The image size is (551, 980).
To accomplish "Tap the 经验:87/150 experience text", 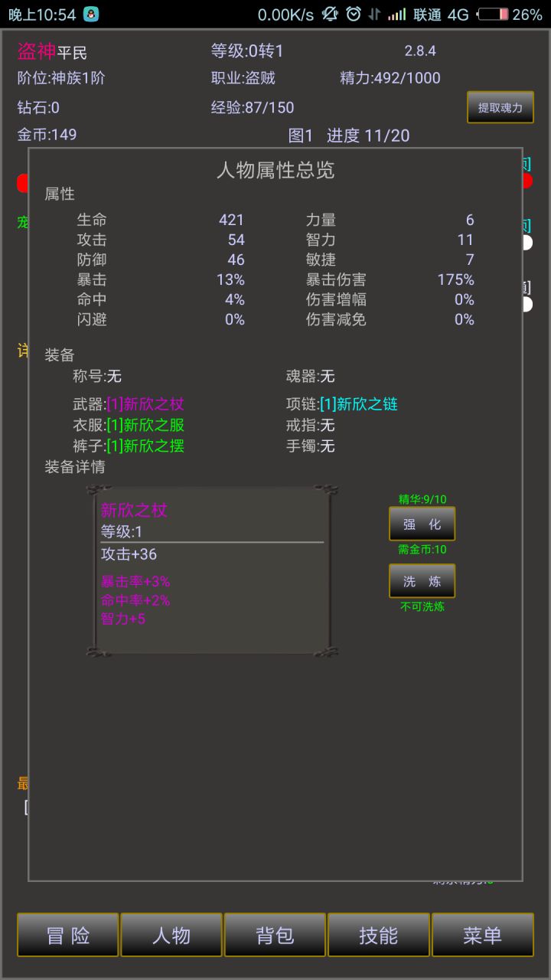I will (x=253, y=108).
